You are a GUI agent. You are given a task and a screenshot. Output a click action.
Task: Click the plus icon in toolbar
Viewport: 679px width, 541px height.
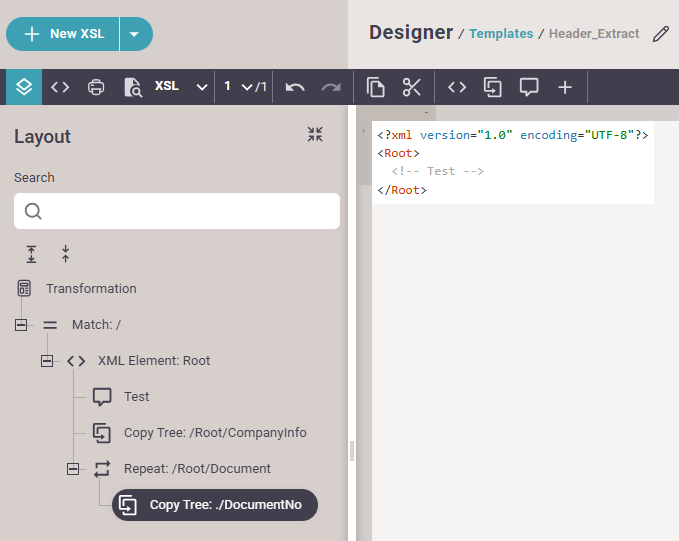tap(565, 87)
